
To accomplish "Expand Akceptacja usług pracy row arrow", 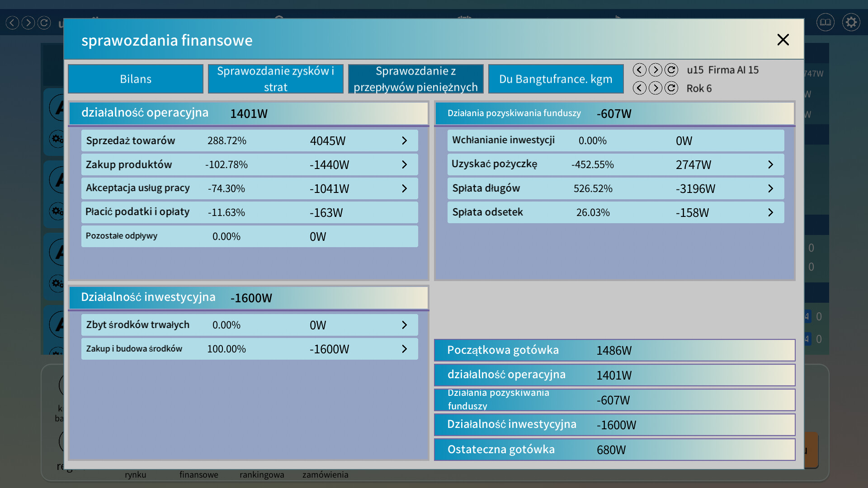I will (x=404, y=189).
